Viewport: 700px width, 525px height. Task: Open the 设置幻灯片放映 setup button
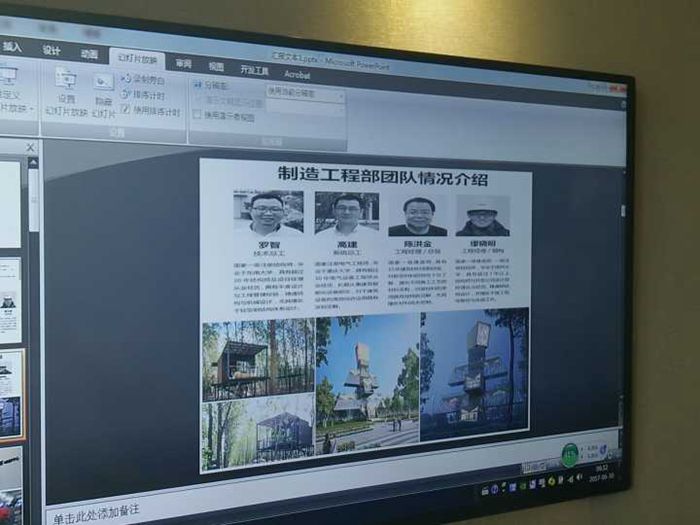(66, 92)
